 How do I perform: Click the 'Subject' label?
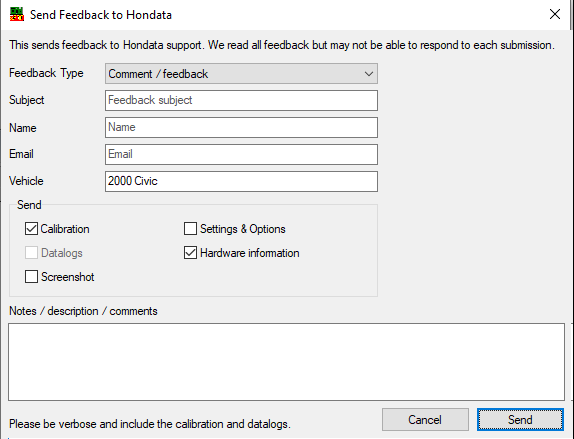coord(26,100)
